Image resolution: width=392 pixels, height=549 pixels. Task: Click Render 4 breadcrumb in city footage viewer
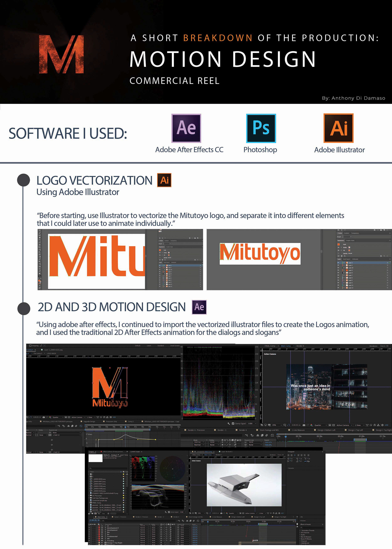click(x=300, y=346)
